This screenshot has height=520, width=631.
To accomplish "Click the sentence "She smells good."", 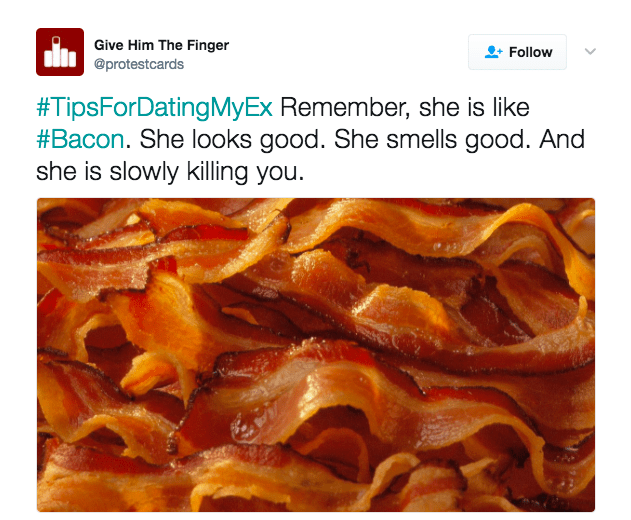I will pos(432,140).
